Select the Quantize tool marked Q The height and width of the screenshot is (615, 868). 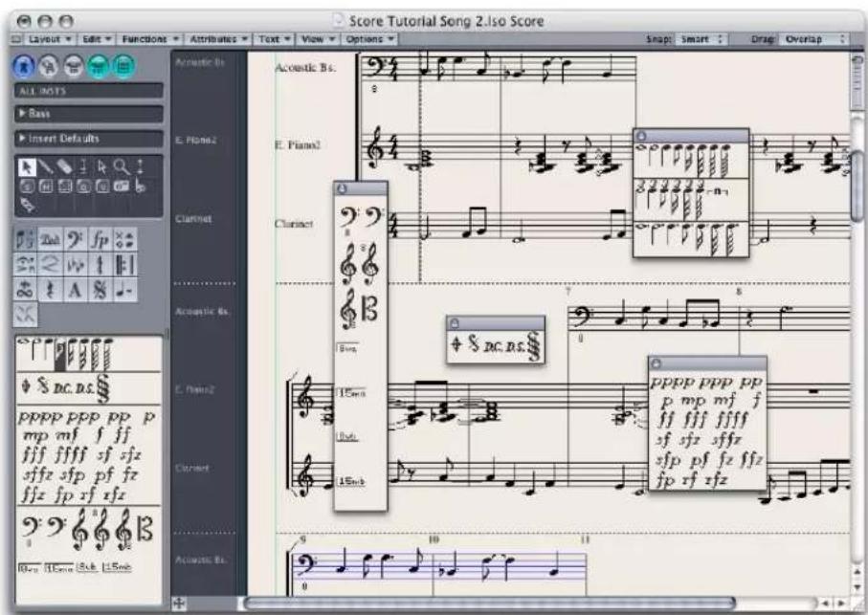[83, 187]
